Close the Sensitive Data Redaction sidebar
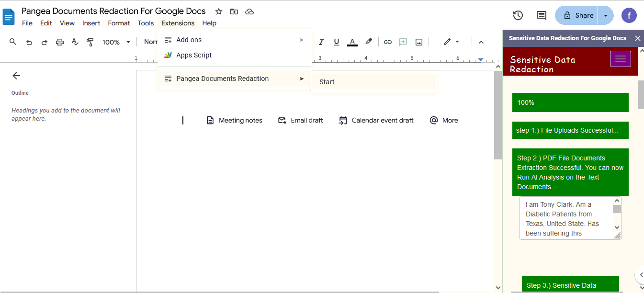Screen dimensions: 644x293 (637, 38)
